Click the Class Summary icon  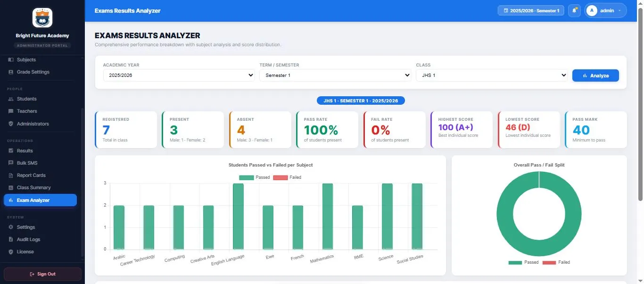[11, 188]
